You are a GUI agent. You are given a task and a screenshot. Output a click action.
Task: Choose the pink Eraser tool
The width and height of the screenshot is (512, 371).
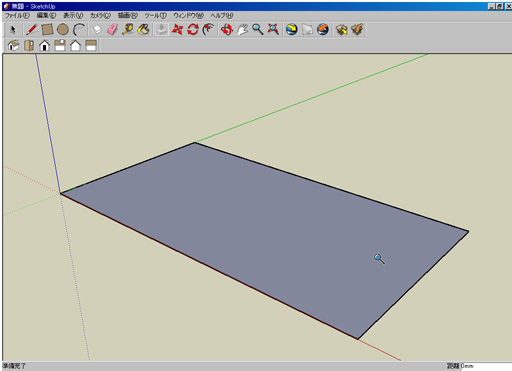112,30
